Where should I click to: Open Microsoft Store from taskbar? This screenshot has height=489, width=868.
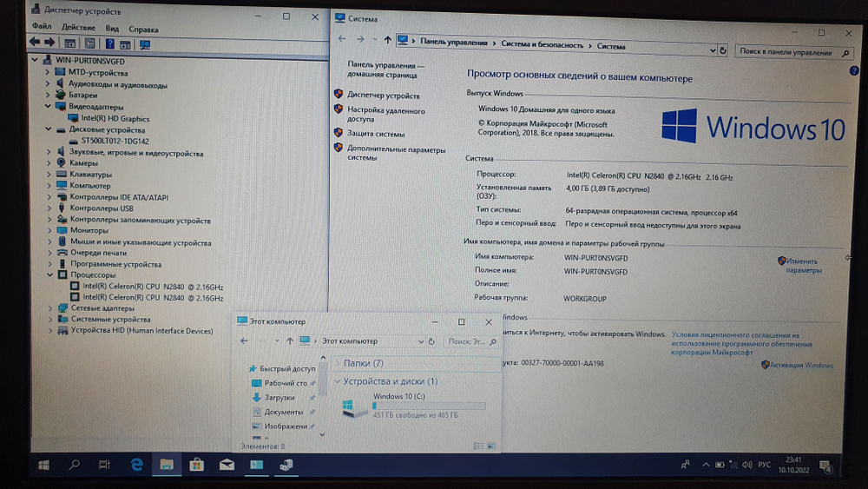tap(196, 465)
